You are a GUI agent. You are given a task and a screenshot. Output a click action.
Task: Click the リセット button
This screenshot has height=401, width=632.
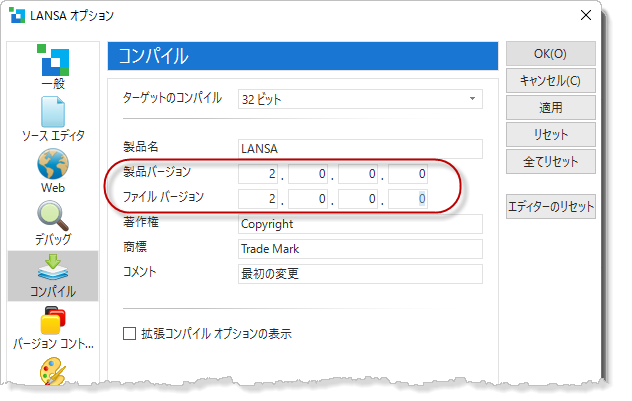pyautogui.click(x=551, y=135)
